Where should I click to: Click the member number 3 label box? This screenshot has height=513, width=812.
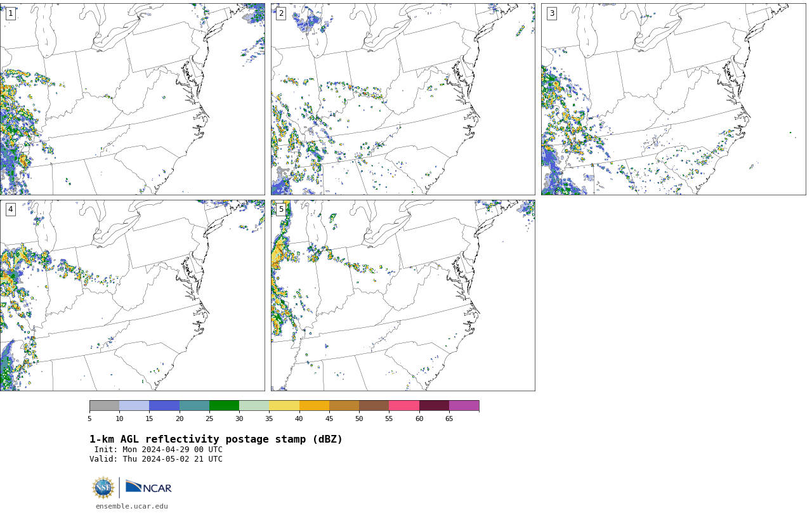pos(551,13)
